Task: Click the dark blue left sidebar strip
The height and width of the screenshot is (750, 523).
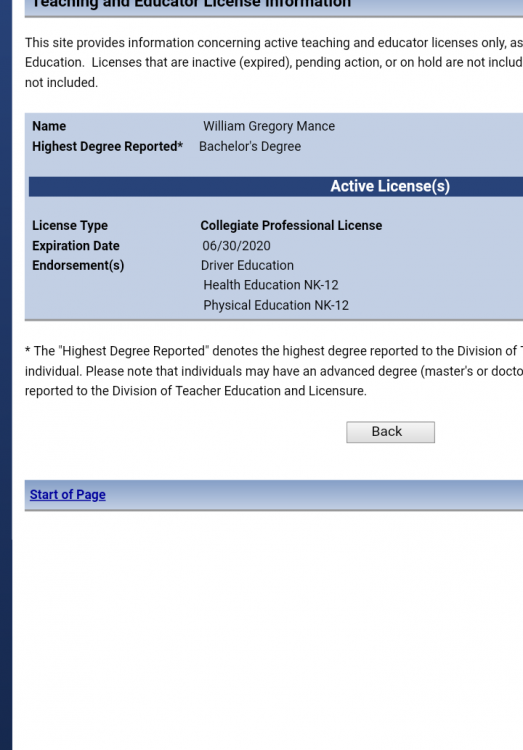Action: pos(6,375)
